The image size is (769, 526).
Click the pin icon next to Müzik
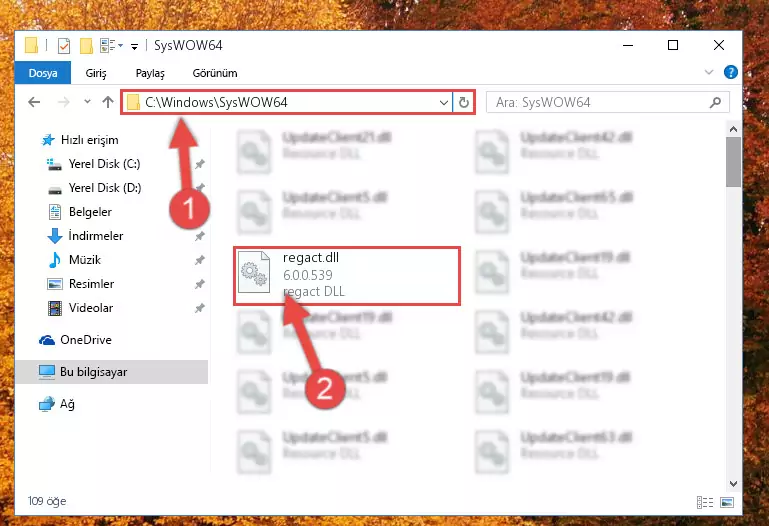click(x=200, y=260)
